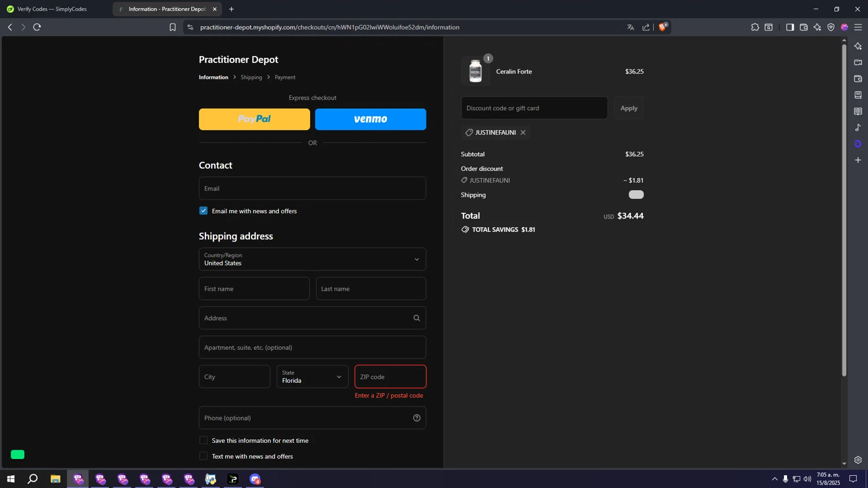This screenshot has height=488, width=868.
Task: Pay with Venmo express button
Action: tap(370, 119)
